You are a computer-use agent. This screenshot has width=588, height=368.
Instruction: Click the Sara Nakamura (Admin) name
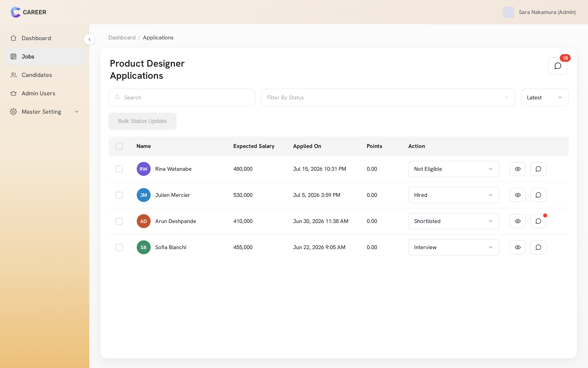point(547,12)
